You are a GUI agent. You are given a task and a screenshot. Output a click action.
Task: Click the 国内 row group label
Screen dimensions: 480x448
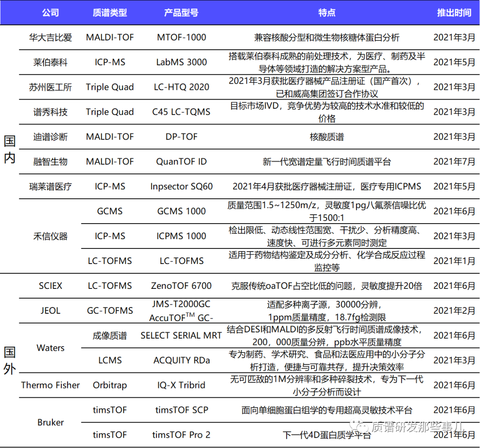[x=10, y=149]
